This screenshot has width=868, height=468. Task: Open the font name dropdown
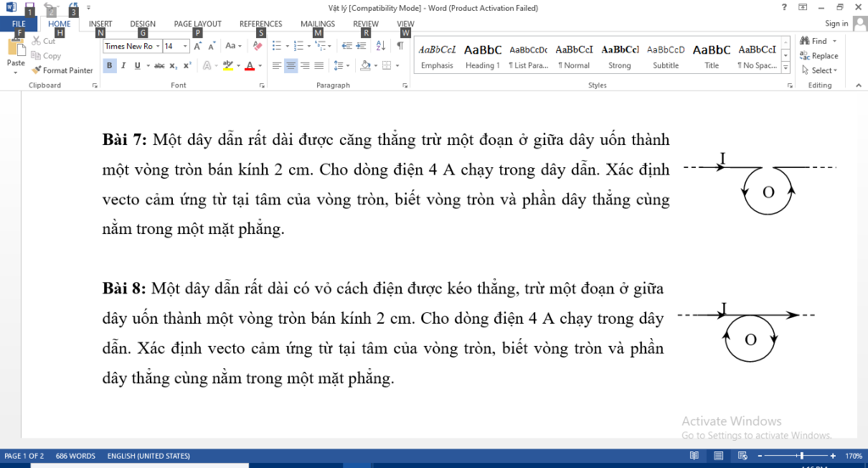pos(158,46)
